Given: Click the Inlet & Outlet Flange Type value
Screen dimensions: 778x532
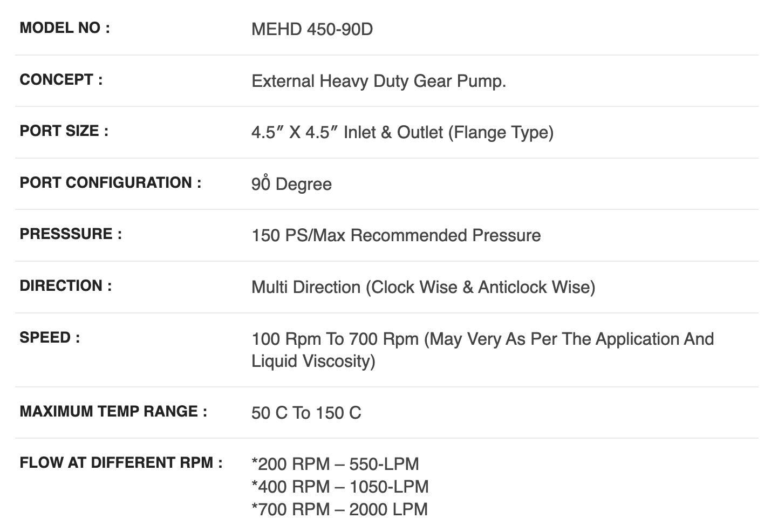Looking at the screenshot, I should (x=402, y=132).
